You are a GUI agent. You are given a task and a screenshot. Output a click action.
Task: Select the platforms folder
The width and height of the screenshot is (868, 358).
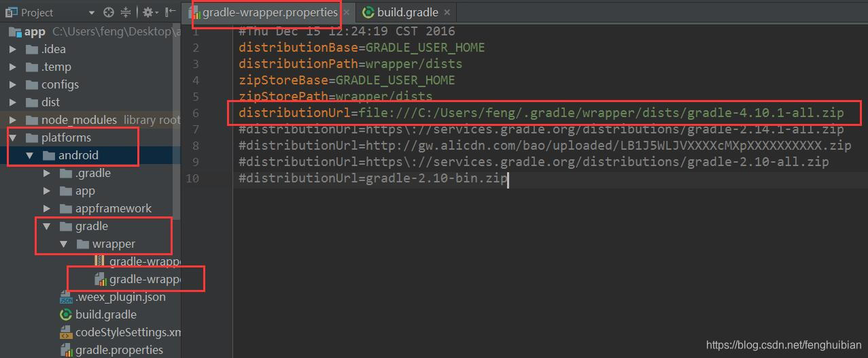(x=91, y=137)
